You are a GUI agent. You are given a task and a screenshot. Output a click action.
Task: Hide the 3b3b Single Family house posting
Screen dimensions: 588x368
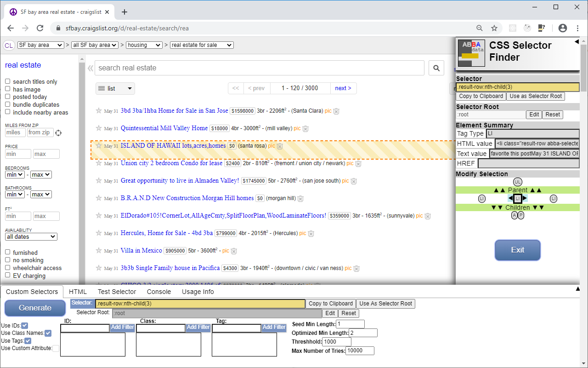[356, 269]
